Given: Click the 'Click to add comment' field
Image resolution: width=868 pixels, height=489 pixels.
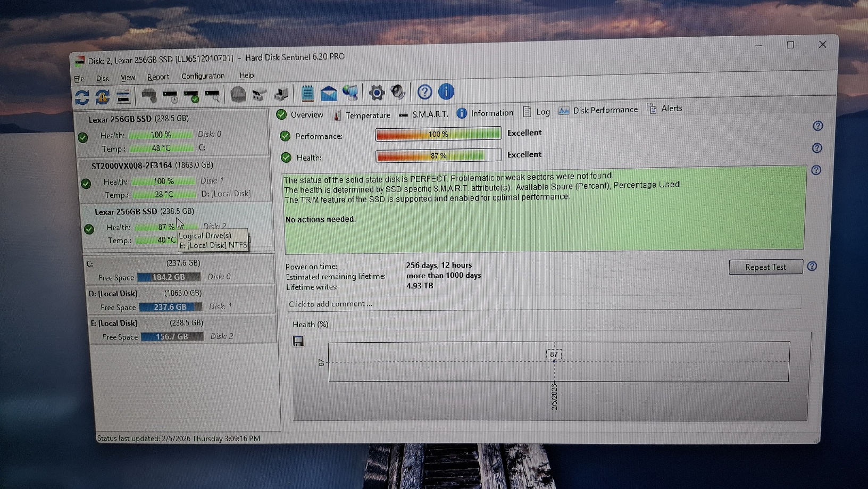Looking at the screenshot, I should point(542,304).
